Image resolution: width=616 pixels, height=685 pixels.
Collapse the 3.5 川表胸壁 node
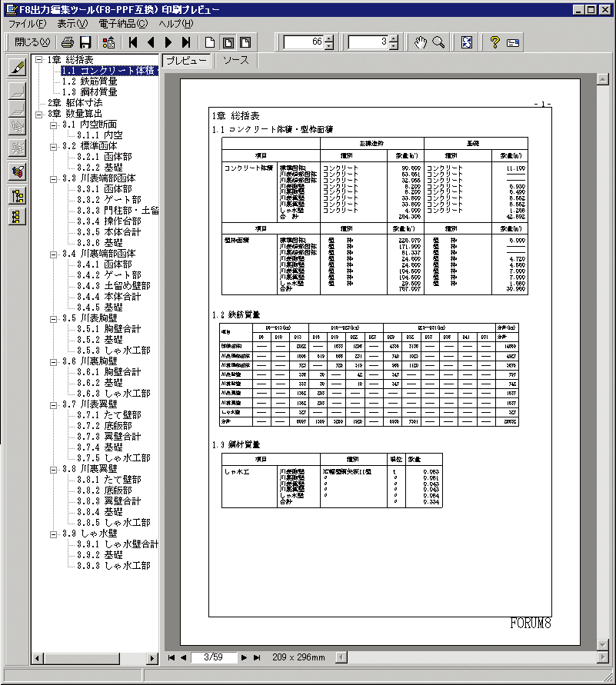click(53, 319)
